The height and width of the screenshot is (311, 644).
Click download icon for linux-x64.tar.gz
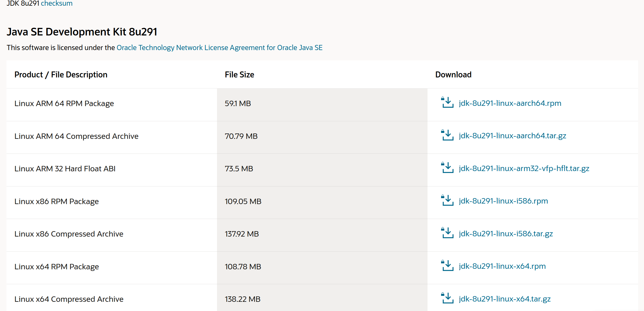point(447,298)
